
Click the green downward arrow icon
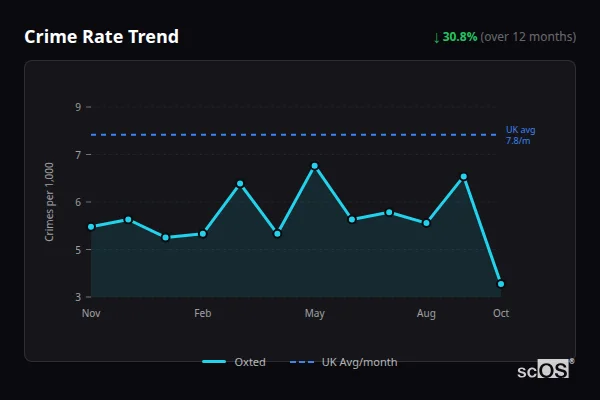coord(436,38)
